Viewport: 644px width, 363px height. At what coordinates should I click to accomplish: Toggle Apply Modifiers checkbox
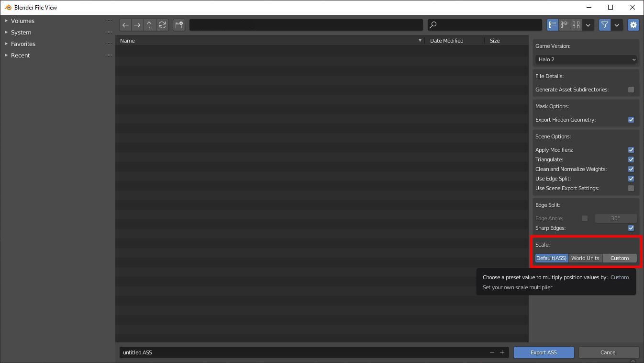(x=631, y=150)
